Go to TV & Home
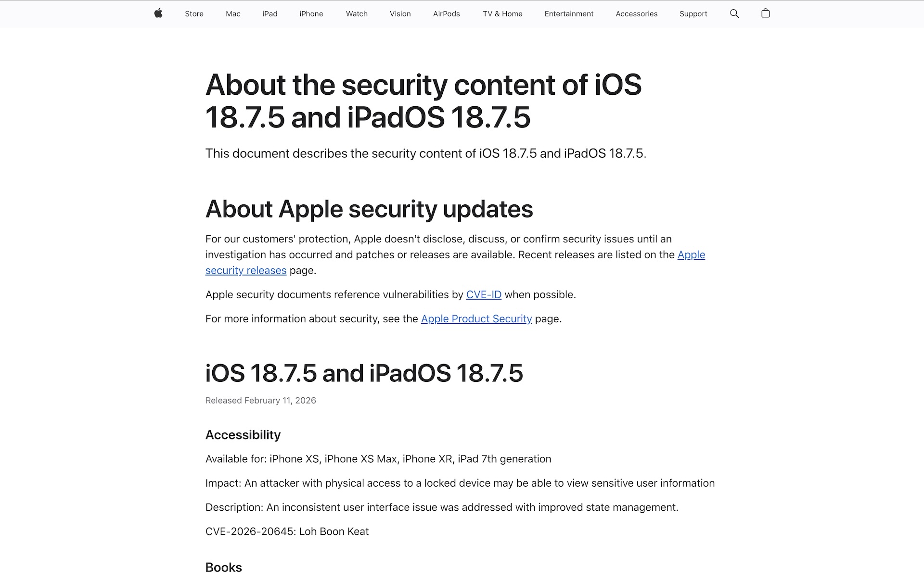 (x=502, y=14)
